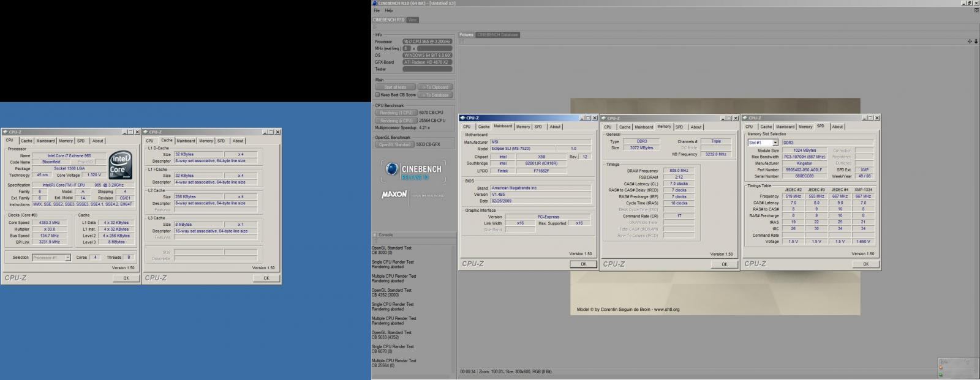Click the Core Speed value '4383.3 MHz'
The width and height of the screenshot is (980, 380).
pyautogui.click(x=50, y=223)
